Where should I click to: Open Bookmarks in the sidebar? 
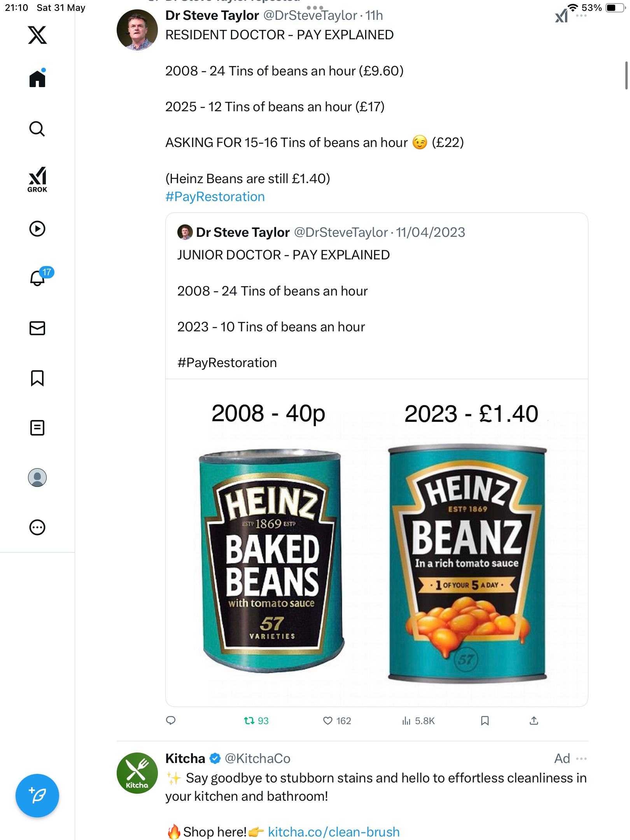pyautogui.click(x=37, y=378)
